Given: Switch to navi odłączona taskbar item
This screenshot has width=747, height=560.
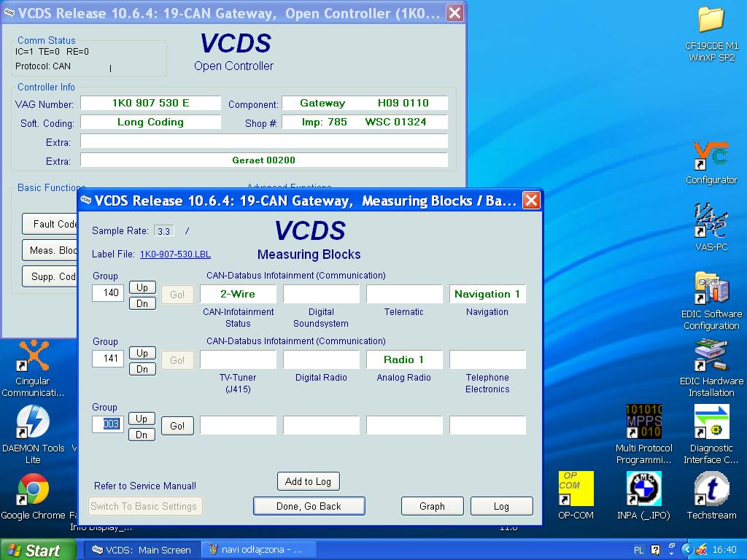Looking at the screenshot, I should (x=258, y=550).
